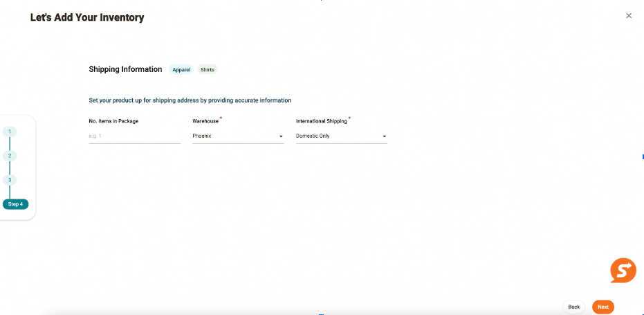This screenshot has width=644, height=315.
Task: Click the orange Next button
Action: pyautogui.click(x=603, y=307)
